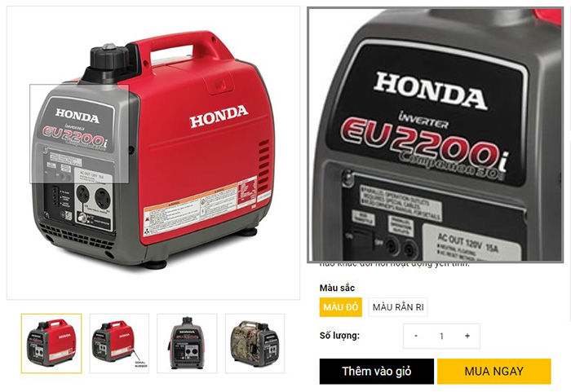Click the Số lượng label

339,335
